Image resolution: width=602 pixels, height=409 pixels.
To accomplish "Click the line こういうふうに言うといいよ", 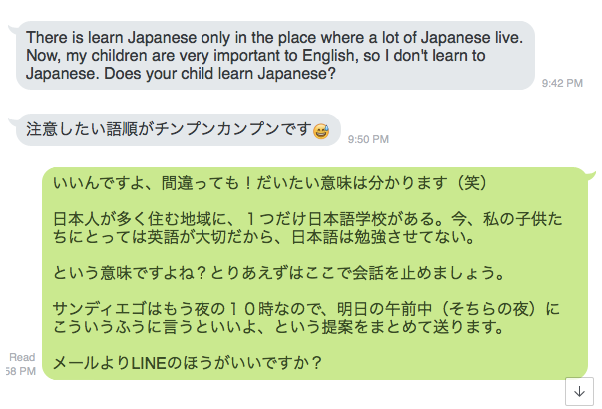I will (x=278, y=327).
